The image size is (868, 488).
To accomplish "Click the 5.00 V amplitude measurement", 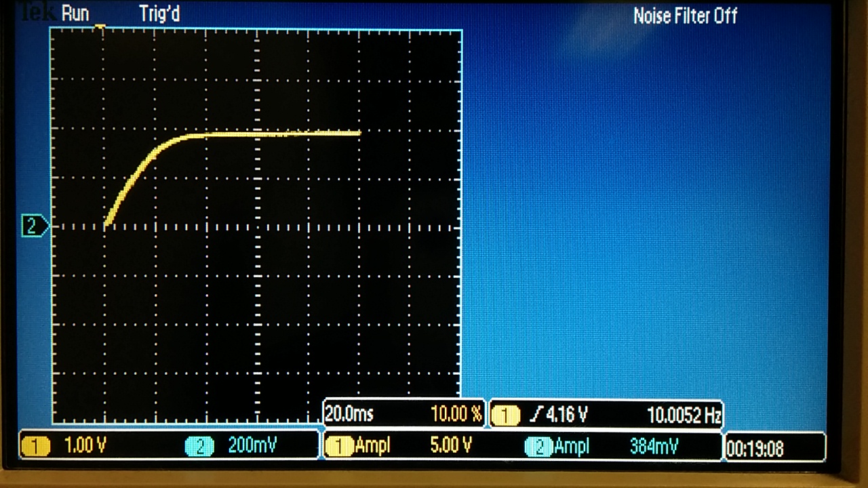I will 451,446.
